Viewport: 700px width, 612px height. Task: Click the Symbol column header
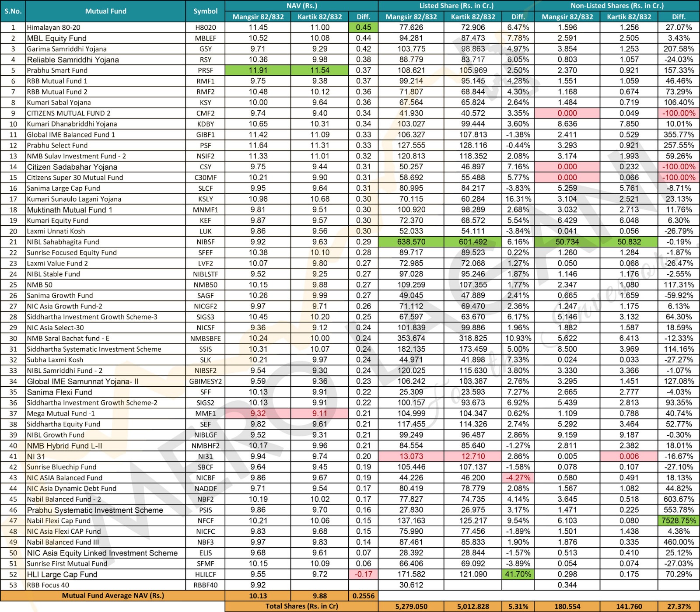click(205, 11)
